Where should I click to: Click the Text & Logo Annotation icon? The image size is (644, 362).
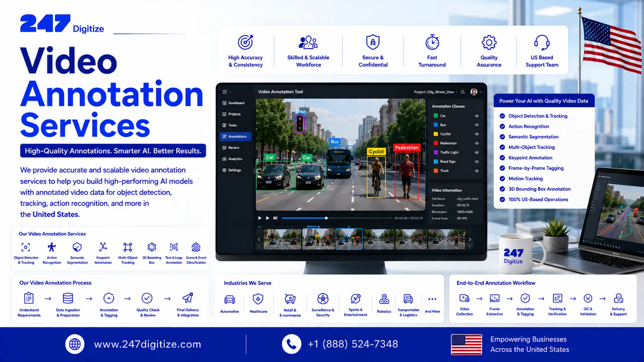tap(174, 247)
